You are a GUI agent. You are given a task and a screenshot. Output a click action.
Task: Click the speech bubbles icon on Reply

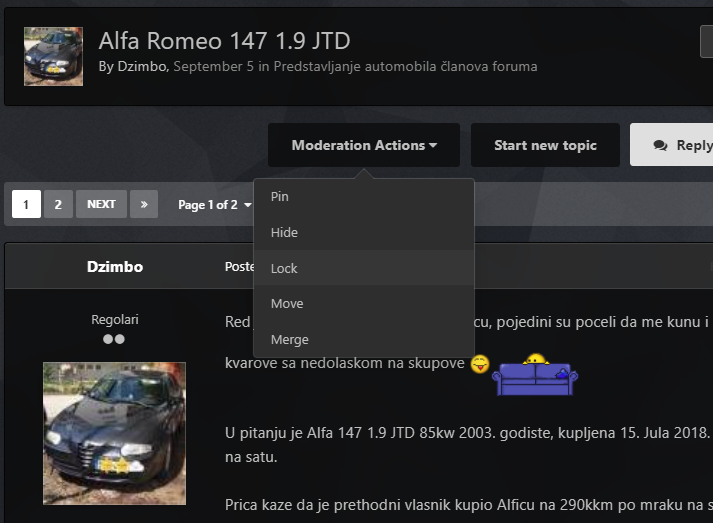pyautogui.click(x=660, y=146)
